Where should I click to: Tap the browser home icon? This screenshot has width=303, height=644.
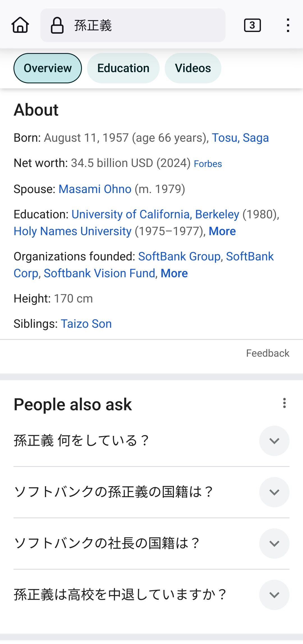(x=20, y=25)
